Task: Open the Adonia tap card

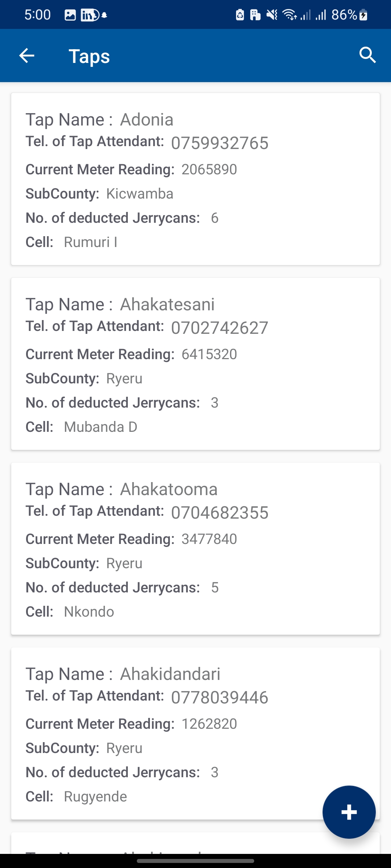Action: 195,179
